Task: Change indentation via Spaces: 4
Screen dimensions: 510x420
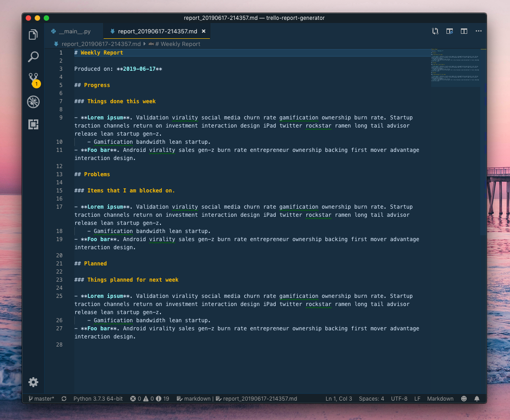Action: coord(371,398)
